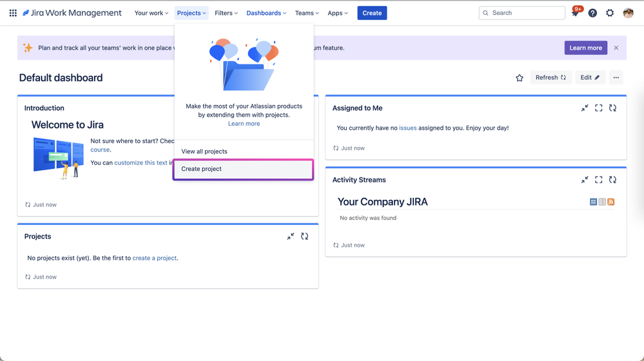Open the help question mark icon
Screen dimensions: 644x361
click(592, 13)
